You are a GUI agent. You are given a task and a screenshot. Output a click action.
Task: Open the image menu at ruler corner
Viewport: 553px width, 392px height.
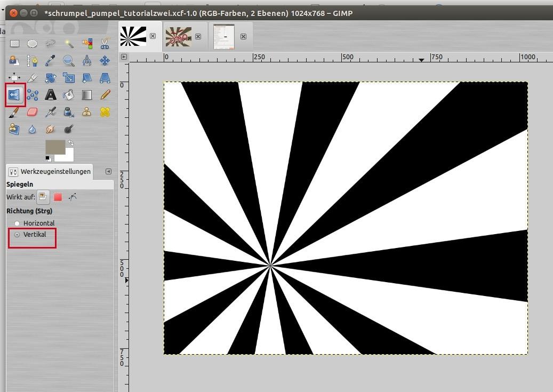click(124, 57)
